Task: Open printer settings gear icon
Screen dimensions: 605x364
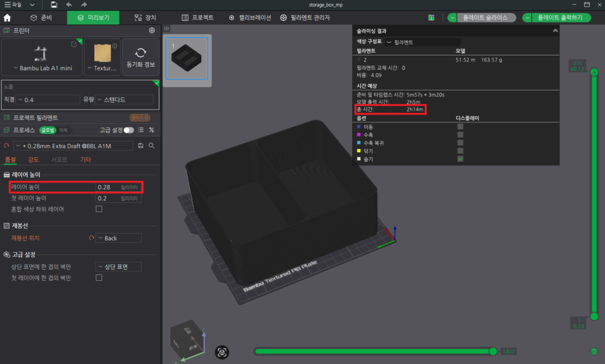Action: 152,31
